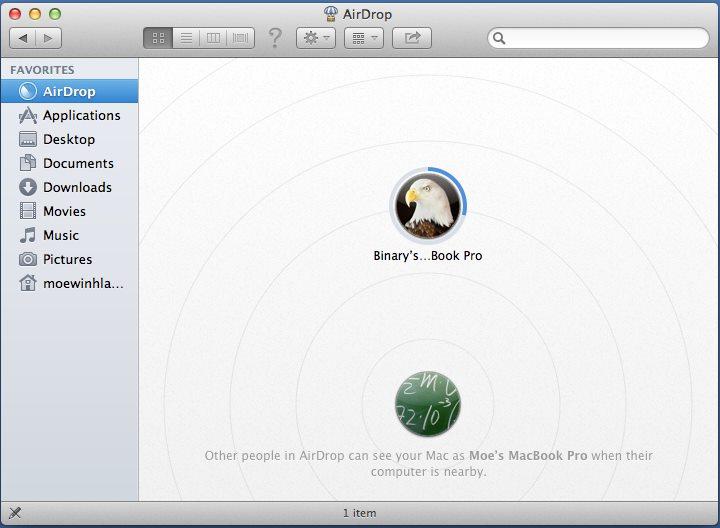720x528 pixels.
Task: Select the eagle avatar of Binary's MacBook Pro
Action: click(x=428, y=206)
